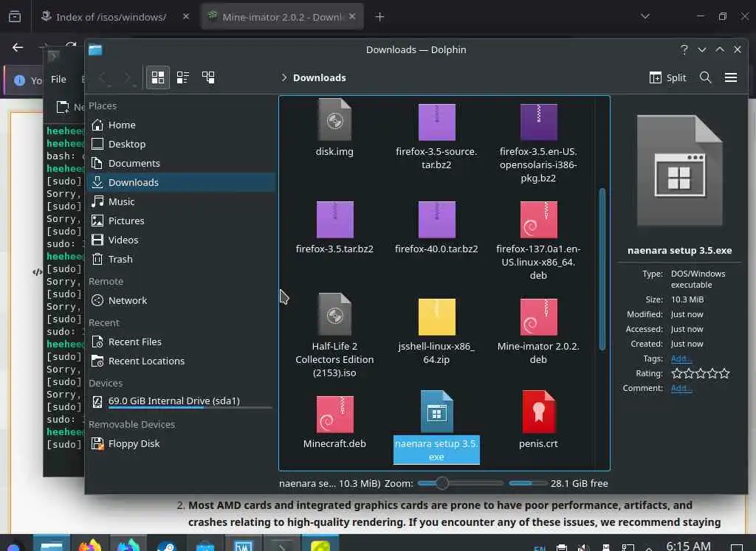The height and width of the screenshot is (551, 756).
Task: Select the disk.img file icon
Action: [x=334, y=120]
